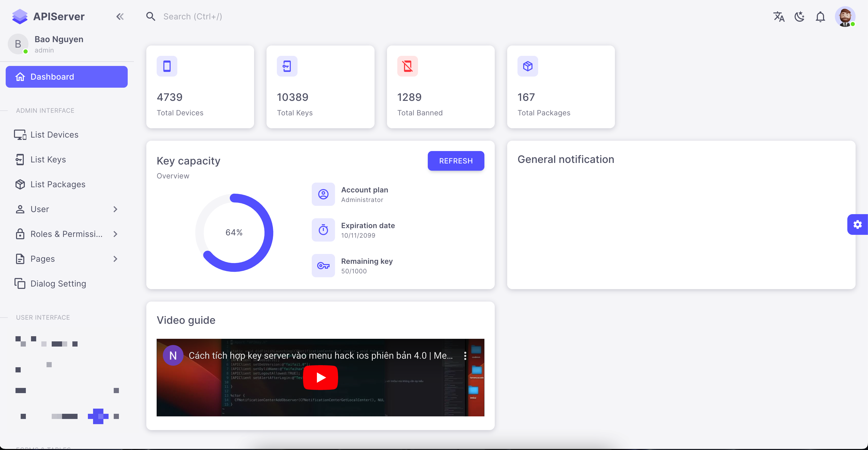Click the video title link
Viewport: 868px width, 450px height.
pos(321,356)
